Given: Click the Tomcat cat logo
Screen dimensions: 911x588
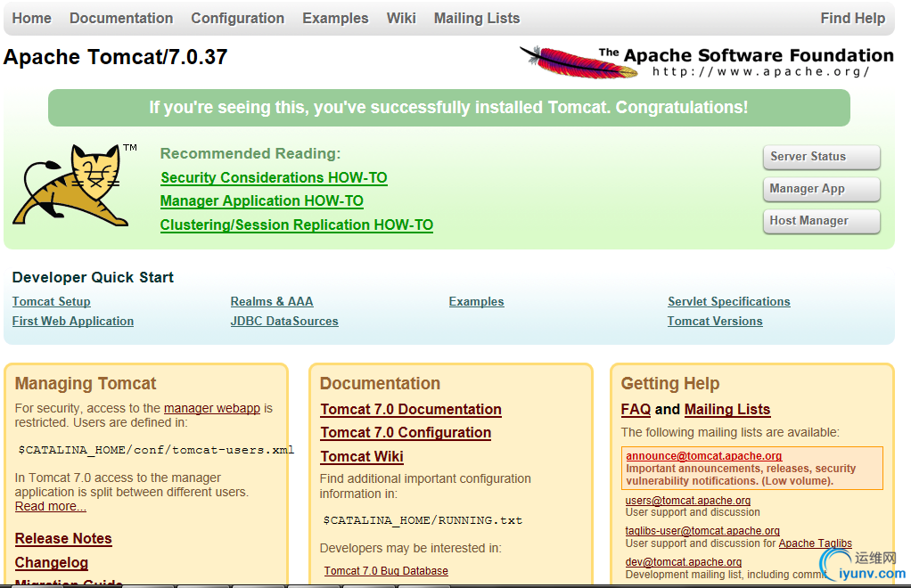Looking at the screenshot, I should point(74,184).
